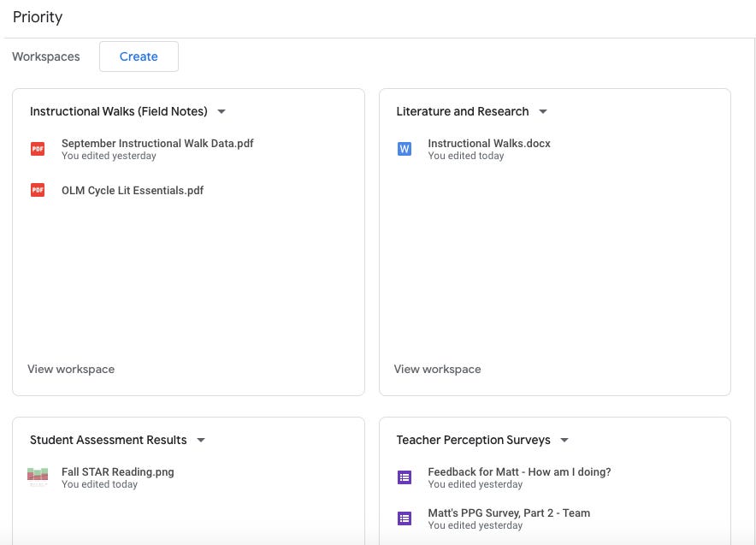
Task: Click Word icon for Instructional Walks.docx
Action: point(404,149)
